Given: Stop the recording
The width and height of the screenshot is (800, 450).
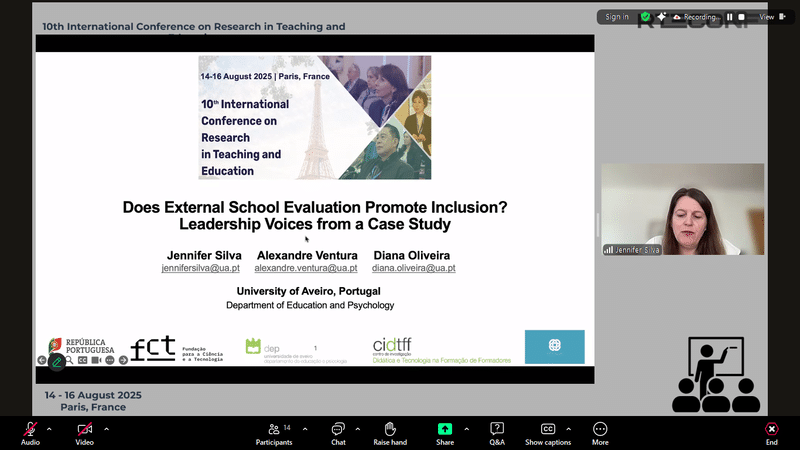Looking at the screenshot, I should (x=743, y=17).
